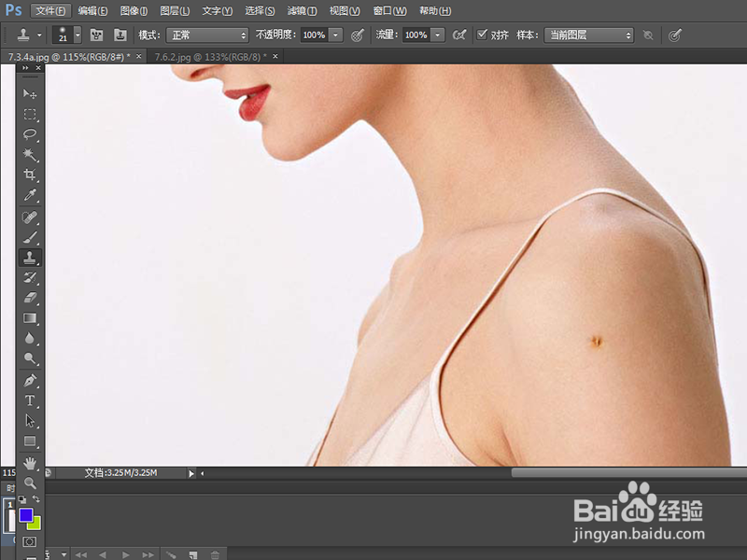
Task: Open the 帮助(H) menu
Action: (x=435, y=11)
